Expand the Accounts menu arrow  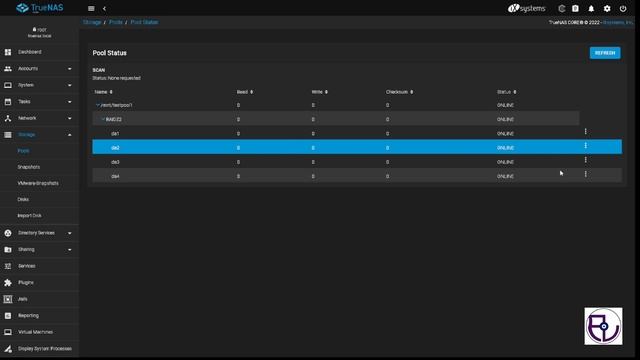(69, 69)
